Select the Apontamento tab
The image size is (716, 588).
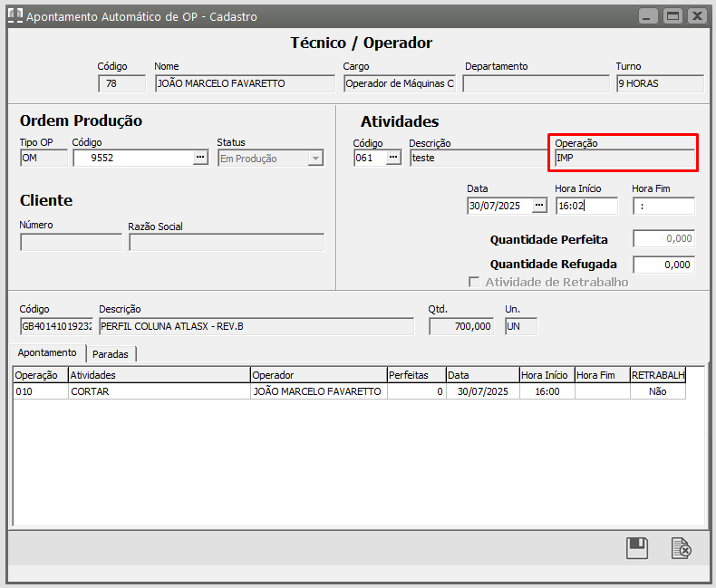coord(47,353)
